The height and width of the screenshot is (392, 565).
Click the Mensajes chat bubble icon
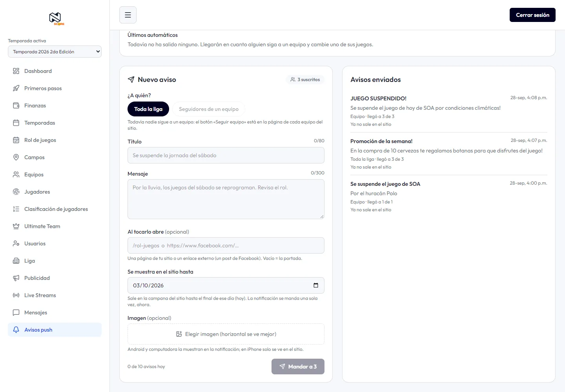click(16, 312)
